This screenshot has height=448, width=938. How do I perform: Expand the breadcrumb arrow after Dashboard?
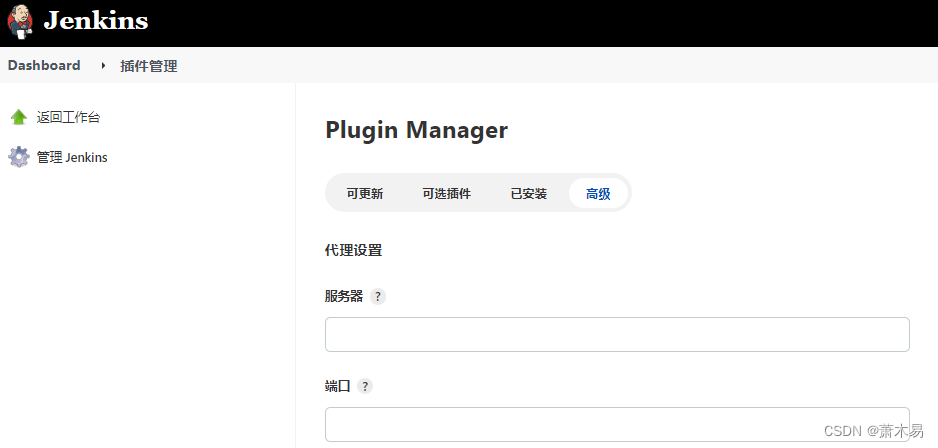tap(103, 66)
